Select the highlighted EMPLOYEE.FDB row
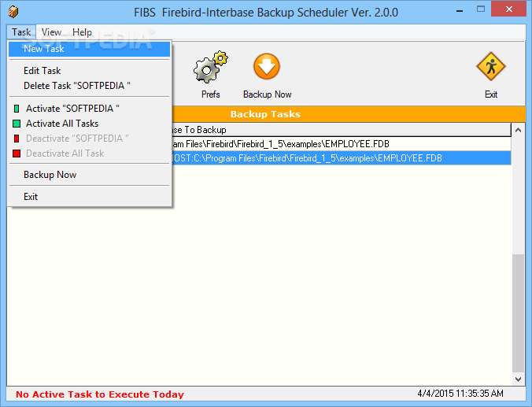Image resolution: width=532 pixels, height=407 pixels. click(341, 158)
